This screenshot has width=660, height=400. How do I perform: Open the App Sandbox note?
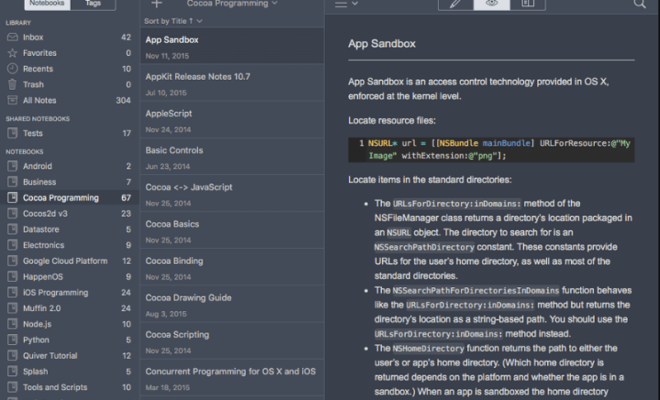[x=232, y=46]
